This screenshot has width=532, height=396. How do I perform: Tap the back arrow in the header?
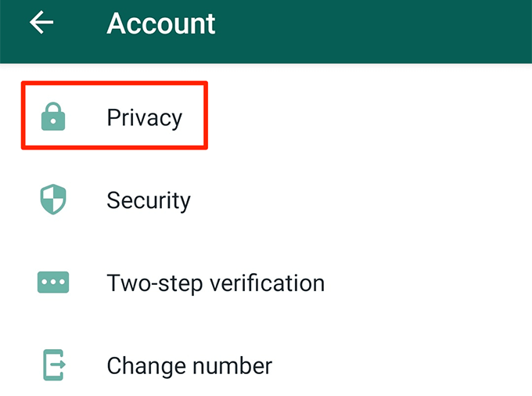click(x=41, y=23)
